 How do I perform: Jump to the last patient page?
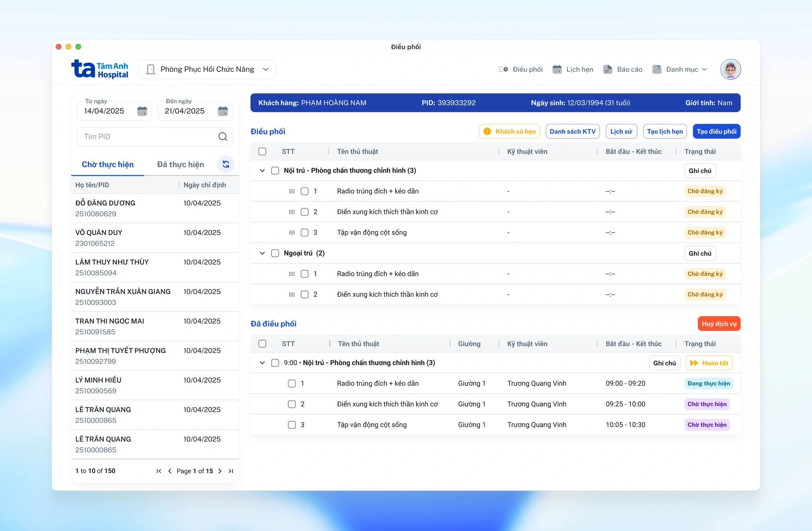coord(231,471)
